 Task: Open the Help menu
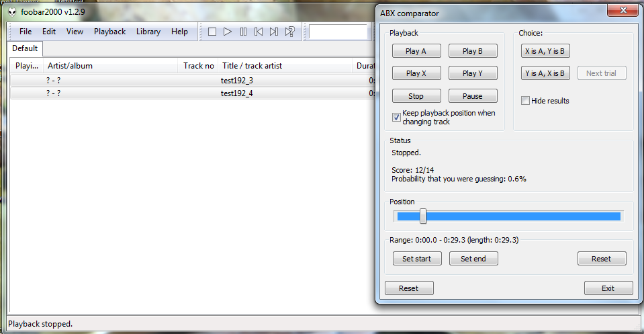pyautogui.click(x=179, y=32)
